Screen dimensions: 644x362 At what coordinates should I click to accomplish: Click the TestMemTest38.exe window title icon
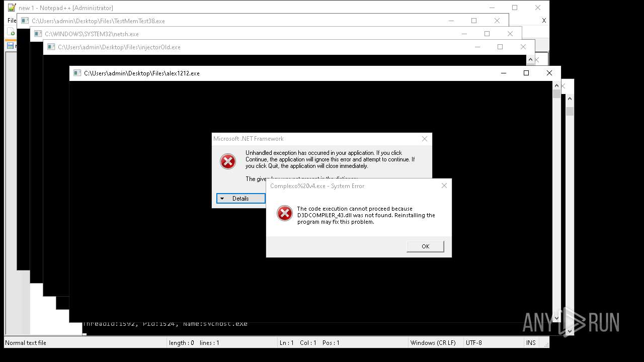[25, 21]
